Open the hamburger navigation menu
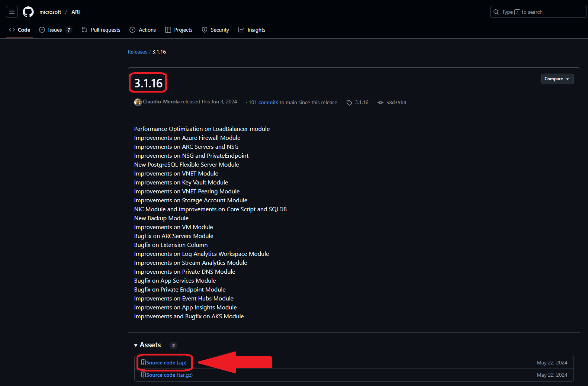The width and height of the screenshot is (588, 386). [x=12, y=12]
